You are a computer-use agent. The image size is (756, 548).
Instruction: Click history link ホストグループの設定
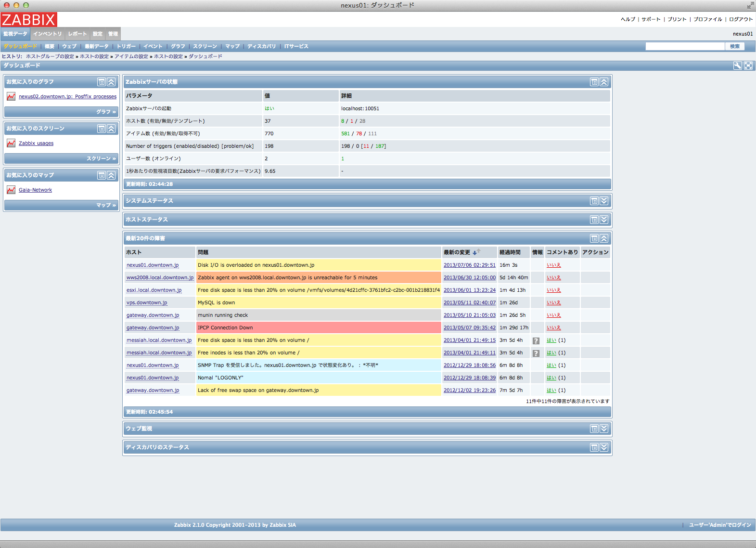pyautogui.click(x=50, y=56)
